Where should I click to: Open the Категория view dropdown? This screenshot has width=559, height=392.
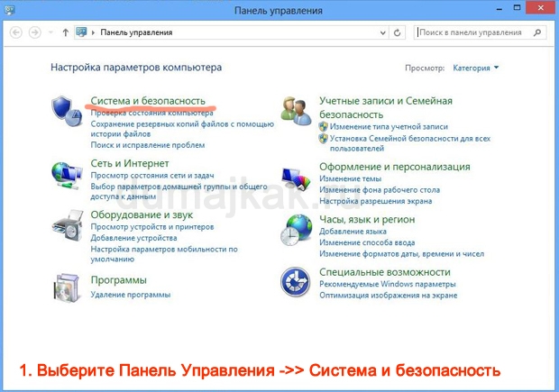click(x=475, y=68)
